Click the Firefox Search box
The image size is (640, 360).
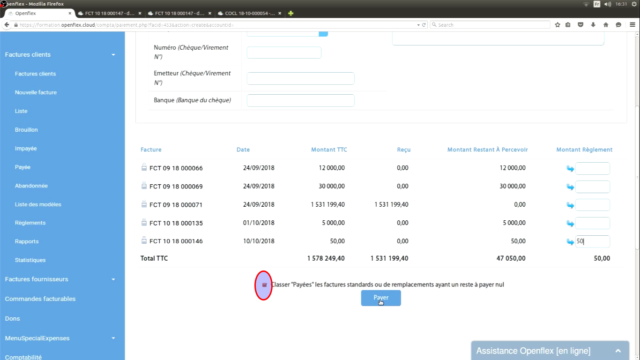(x=490, y=25)
